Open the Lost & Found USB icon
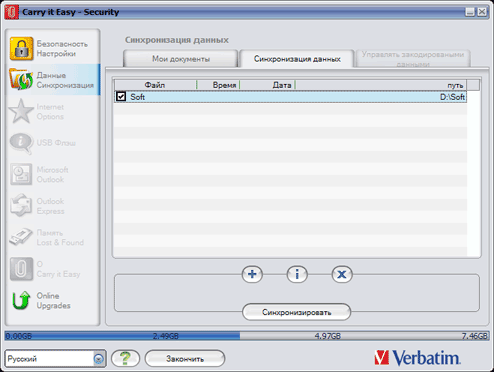Screen dimensions: 494x372 tap(21, 237)
